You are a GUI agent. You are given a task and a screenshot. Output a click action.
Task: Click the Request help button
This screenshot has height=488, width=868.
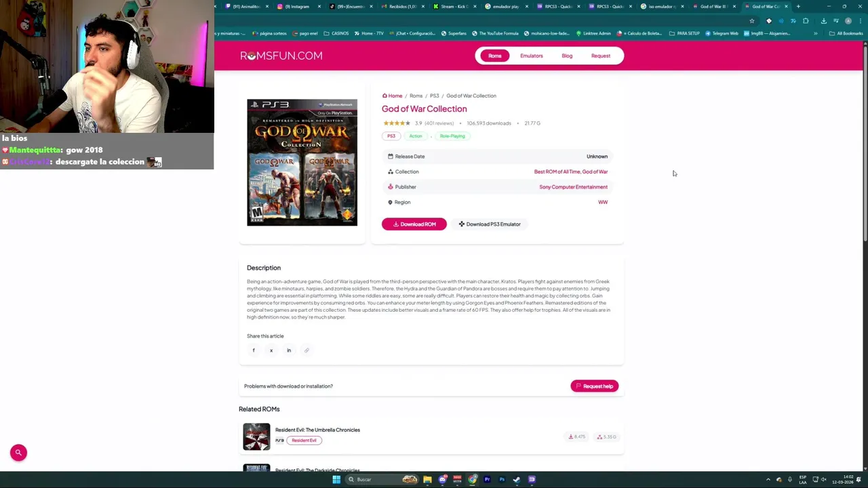tap(595, 386)
